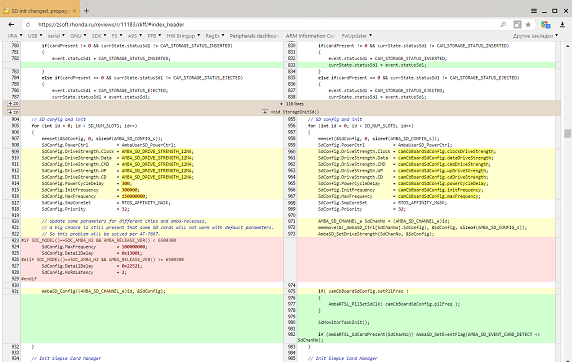The width and height of the screenshot is (572, 362).
Task: Open the GNU bookmarks folder
Action: click(x=78, y=36)
